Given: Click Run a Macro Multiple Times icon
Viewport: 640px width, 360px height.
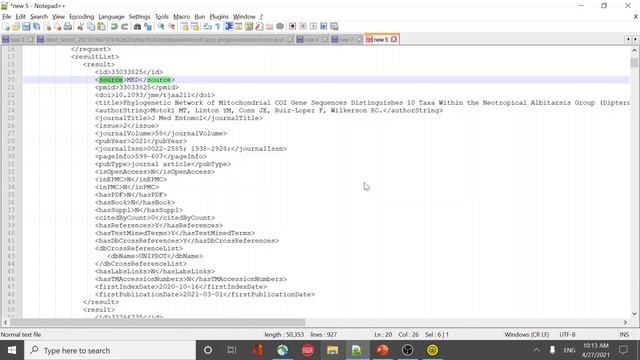Looking at the screenshot, I should pos(324,27).
